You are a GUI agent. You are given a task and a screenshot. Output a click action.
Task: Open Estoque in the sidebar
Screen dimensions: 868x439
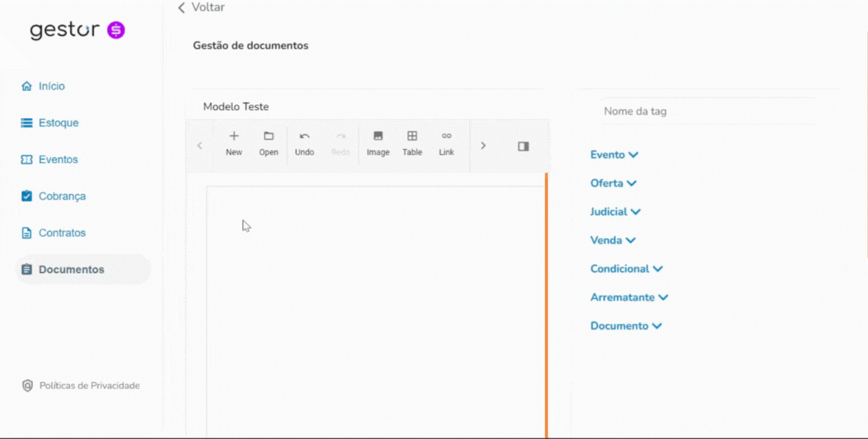point(59,123)
